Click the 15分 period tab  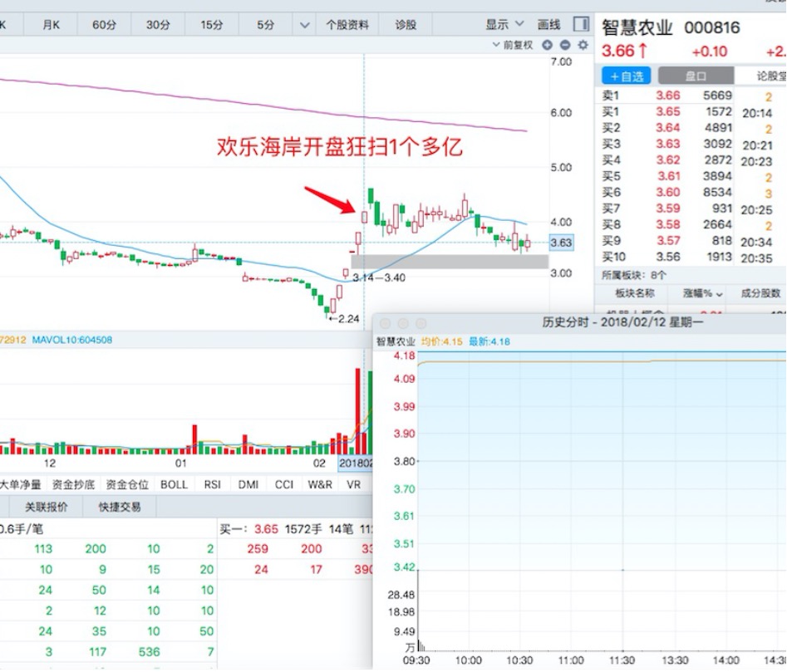click(x=212, y=25)
